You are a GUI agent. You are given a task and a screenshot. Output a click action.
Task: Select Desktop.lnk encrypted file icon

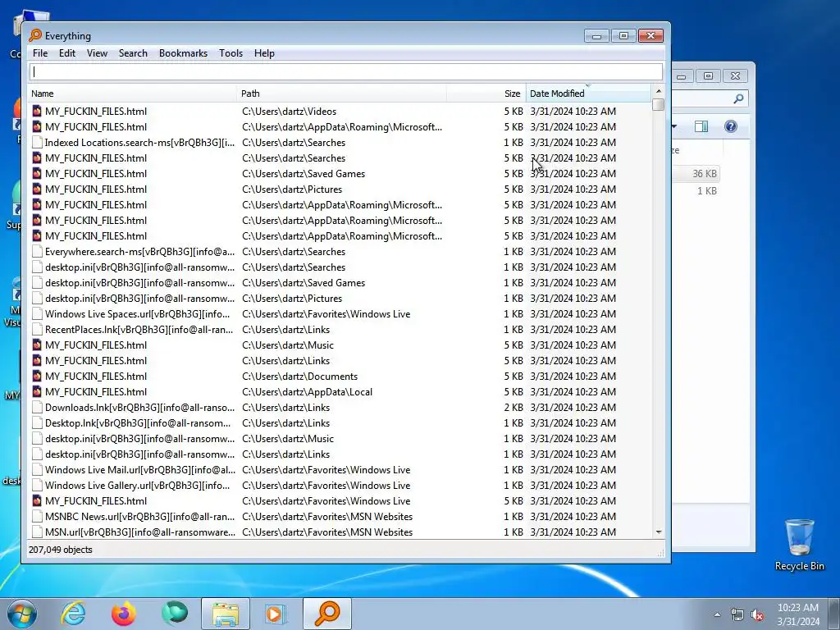click(x=36, y=422)
